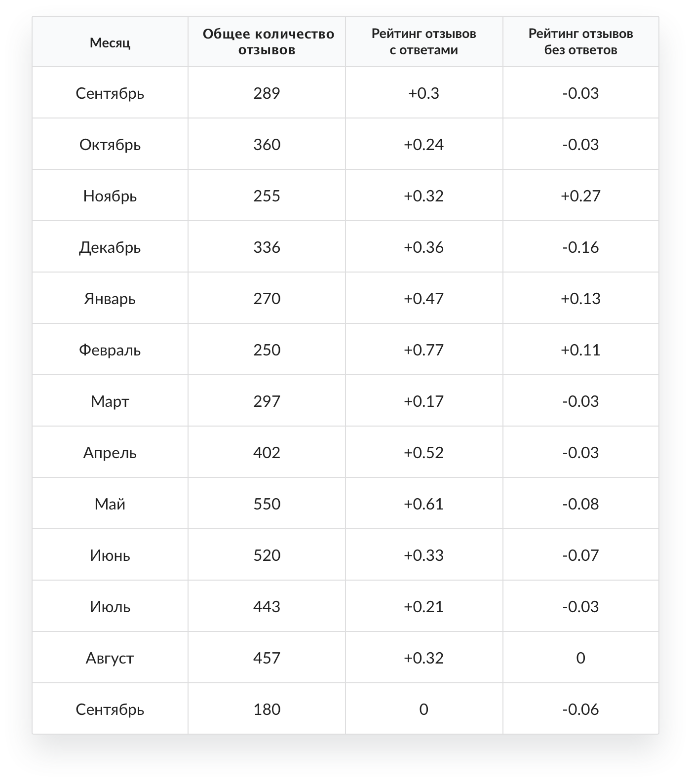Click the "Январь" row label
This screenshot has height=784, width=691.
click(x=110, y=299)
